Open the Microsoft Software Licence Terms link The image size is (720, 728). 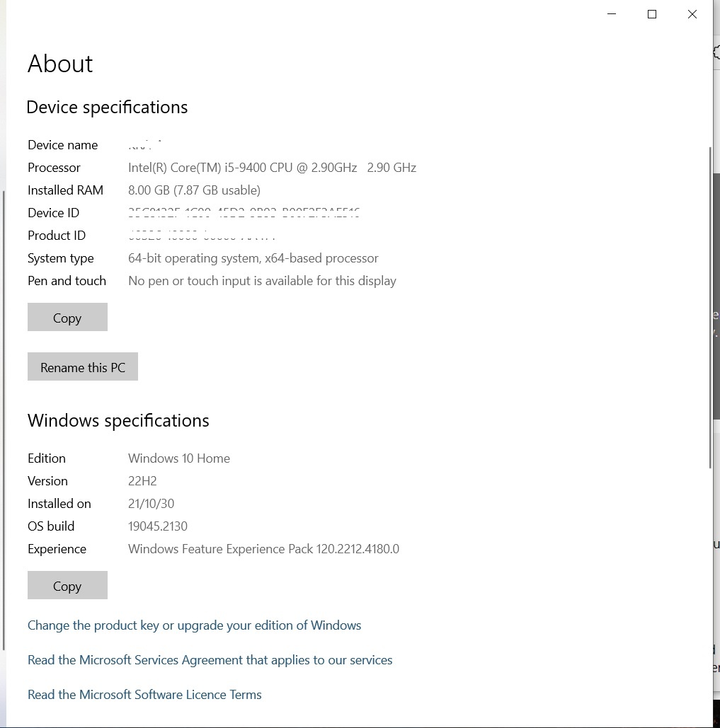coord(144,695)
